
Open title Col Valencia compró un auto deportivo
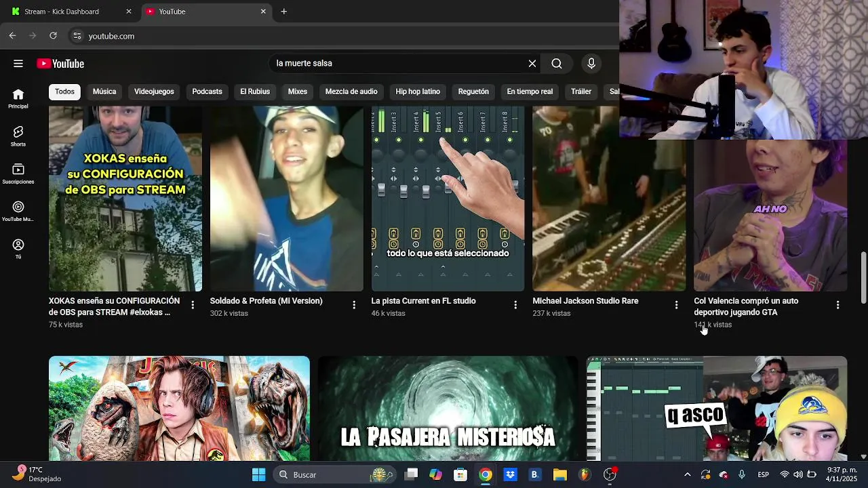[746, 306]
